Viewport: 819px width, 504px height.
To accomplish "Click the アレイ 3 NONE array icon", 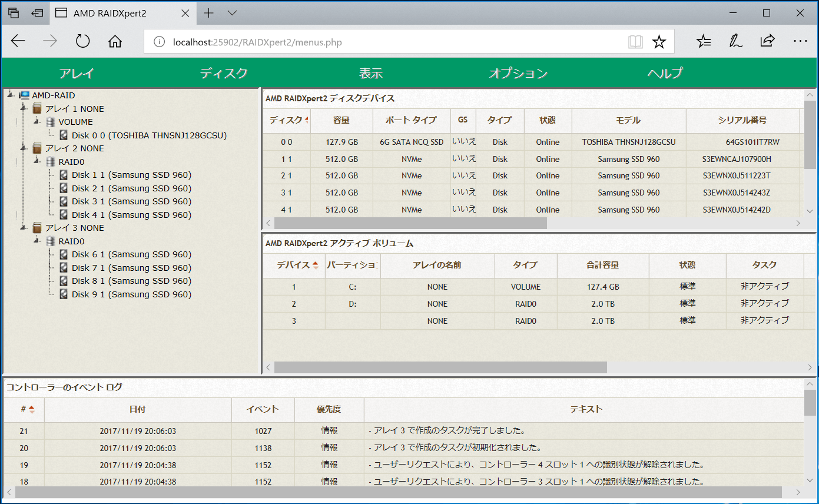I will click(x=37, y=228).
